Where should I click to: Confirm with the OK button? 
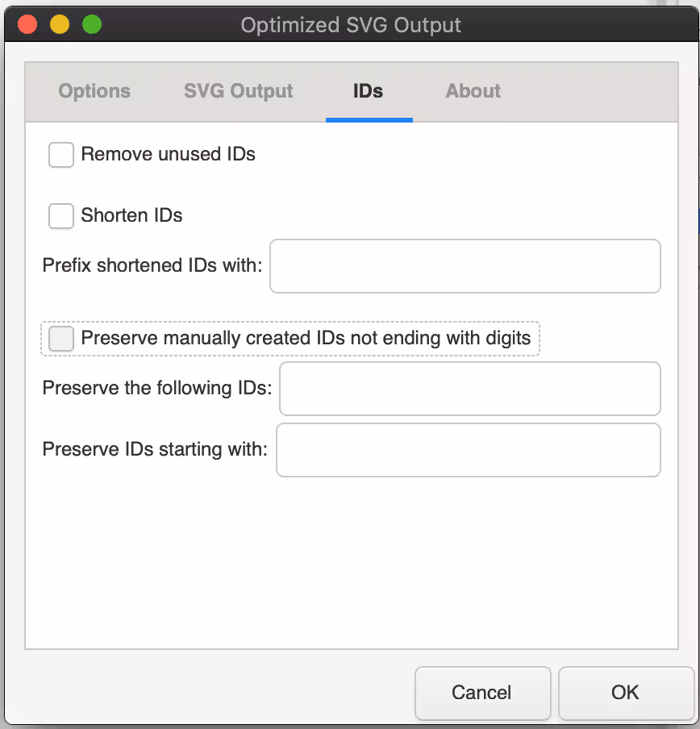pyautogui.click(x=624, y=693)
